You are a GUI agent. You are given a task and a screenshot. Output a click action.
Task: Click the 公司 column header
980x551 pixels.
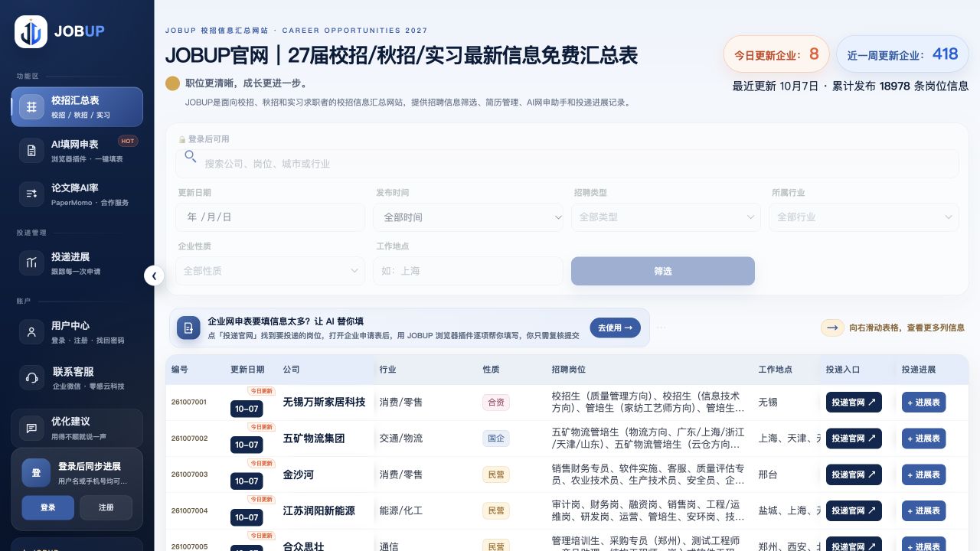pos(291,370)
